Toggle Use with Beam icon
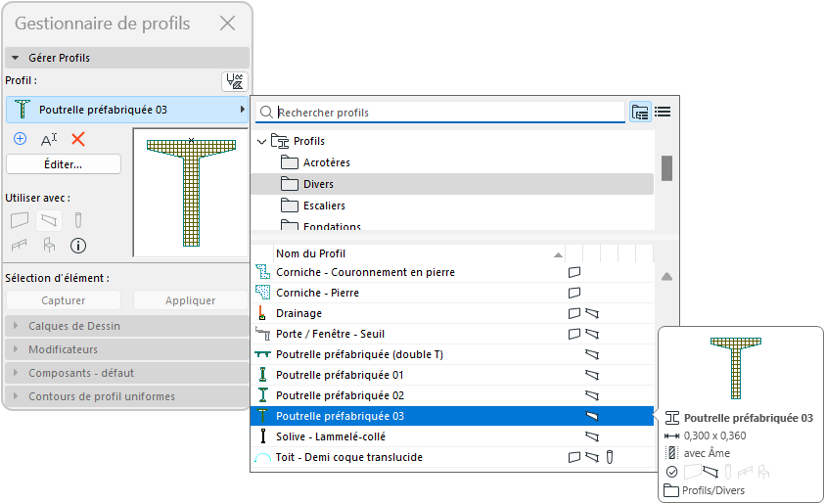 [x=49, y=220]
